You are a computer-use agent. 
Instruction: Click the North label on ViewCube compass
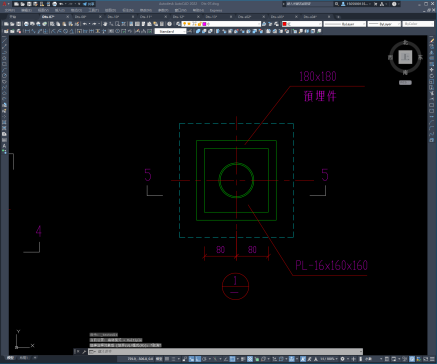(x=405, y=42)
